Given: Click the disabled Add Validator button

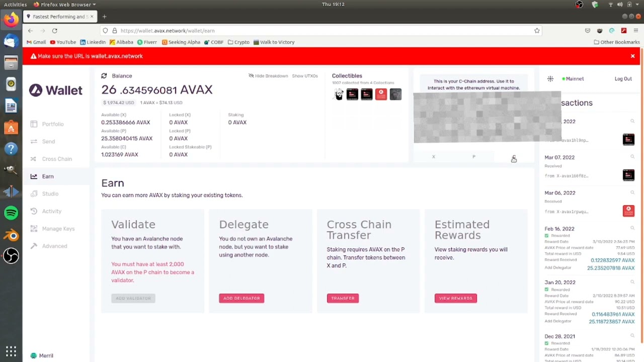Looking at the screenshot, I should [x=133, y=298].
